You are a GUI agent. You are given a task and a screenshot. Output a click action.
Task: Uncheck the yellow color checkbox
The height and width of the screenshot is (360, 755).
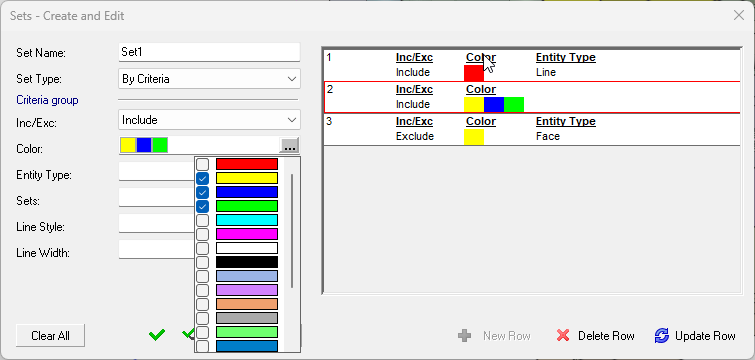[203, 178]
